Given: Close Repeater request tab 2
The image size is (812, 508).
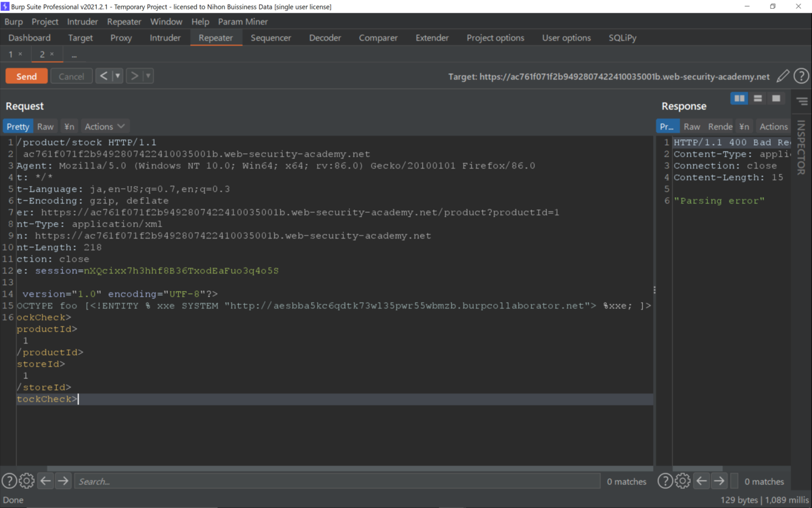Looking at the screenshot, I should click(52, 54).
